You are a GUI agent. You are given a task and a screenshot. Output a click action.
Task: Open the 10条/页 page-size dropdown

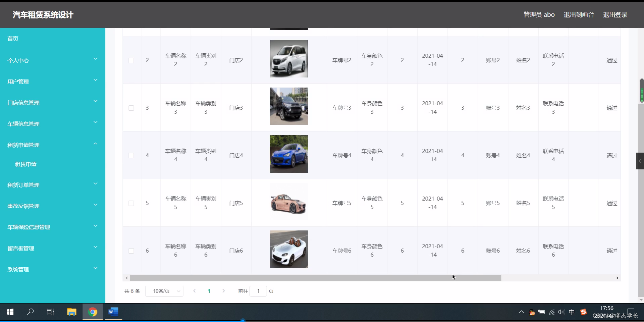pos(164,291)
